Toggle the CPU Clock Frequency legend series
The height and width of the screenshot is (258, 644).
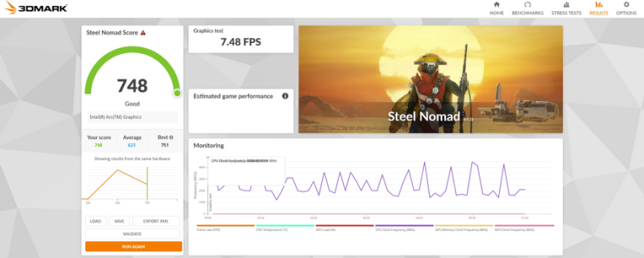[x=404, y=228]
